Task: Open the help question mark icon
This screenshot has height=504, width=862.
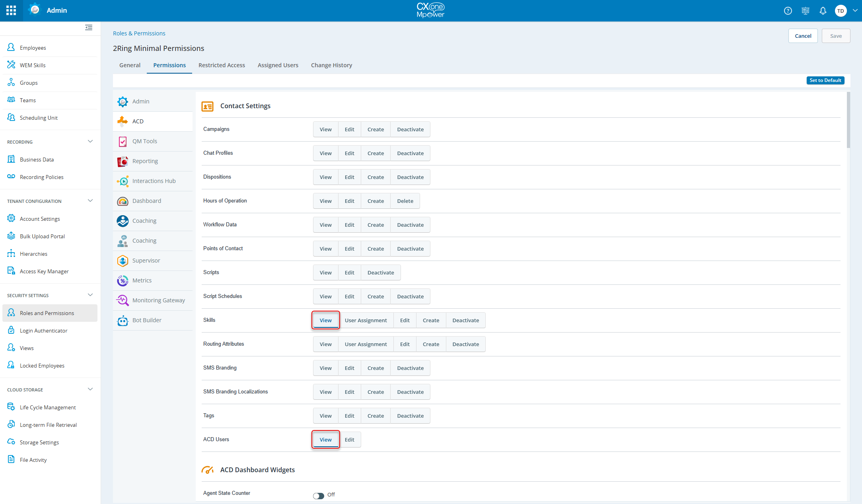Action: coord(788,11)
